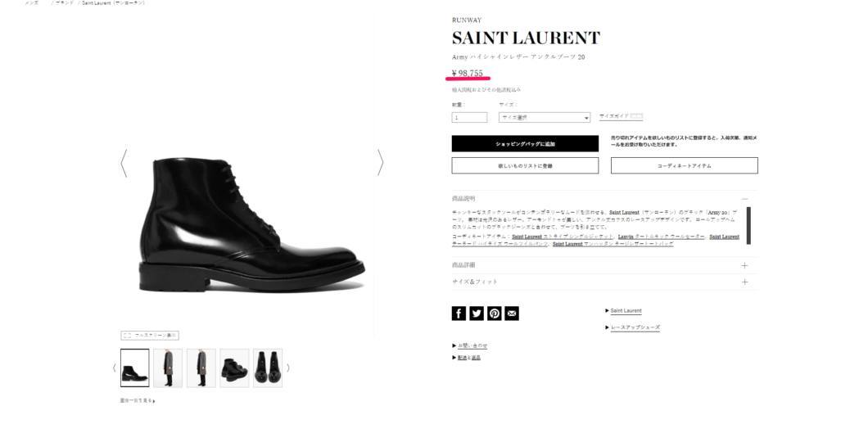
Task: Select the boot sole view thumbnail
Action: [x=268, y=368]
